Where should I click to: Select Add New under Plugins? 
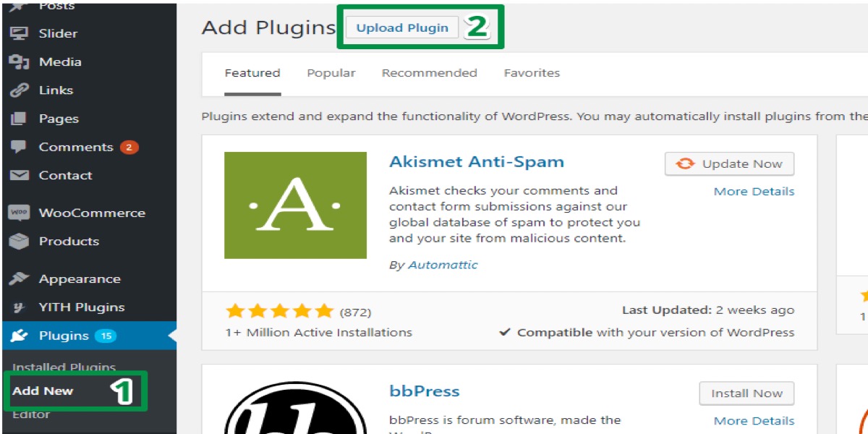click(43, 391)
